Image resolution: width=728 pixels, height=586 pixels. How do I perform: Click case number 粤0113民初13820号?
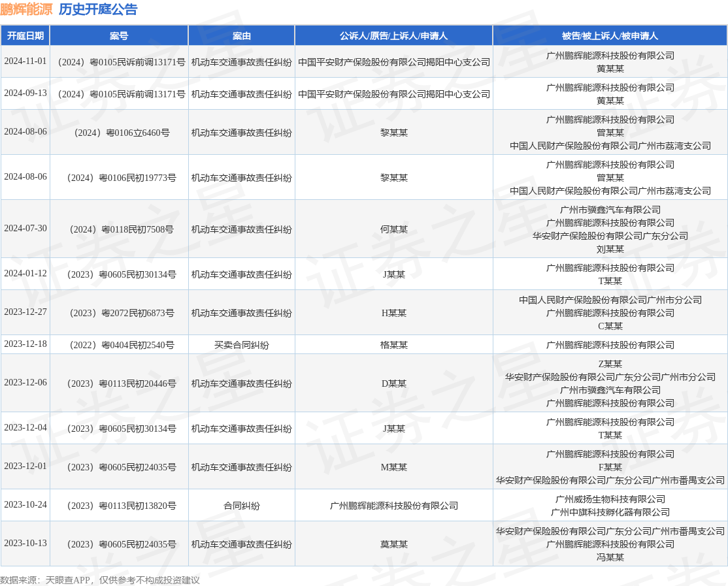(x=122, y=506)
